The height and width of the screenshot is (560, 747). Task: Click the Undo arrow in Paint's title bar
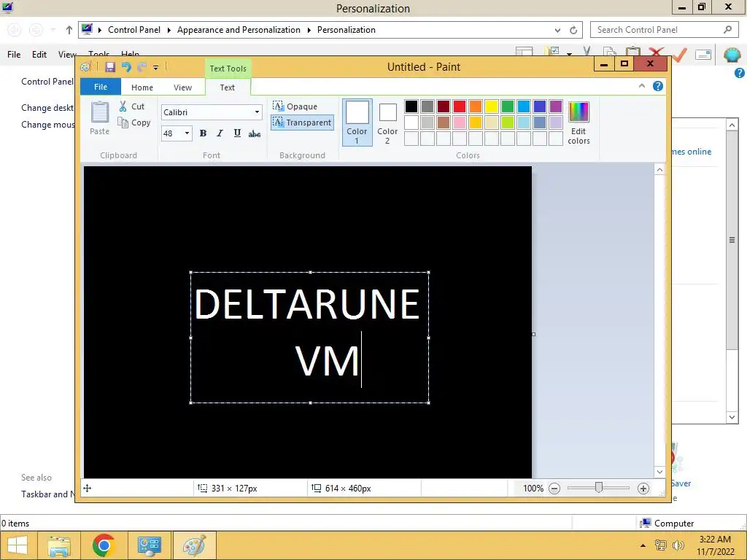click(x=126, y=67)
